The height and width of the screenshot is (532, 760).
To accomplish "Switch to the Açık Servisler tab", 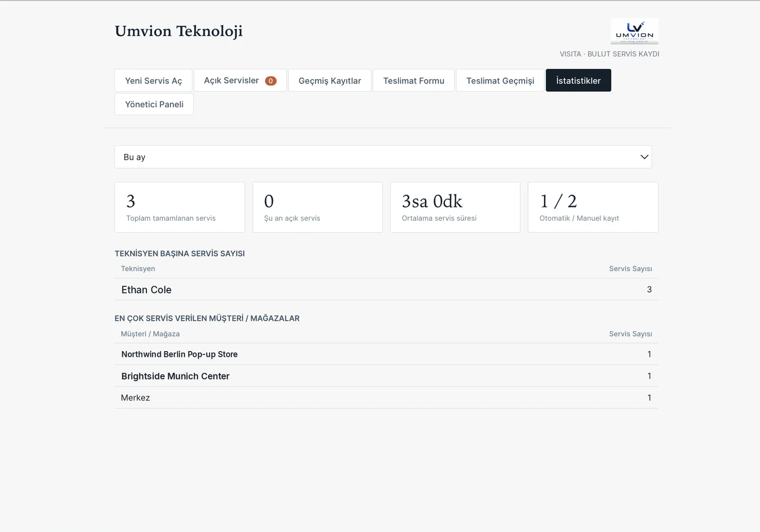I will pyautogui.click(x=240, y=81).
